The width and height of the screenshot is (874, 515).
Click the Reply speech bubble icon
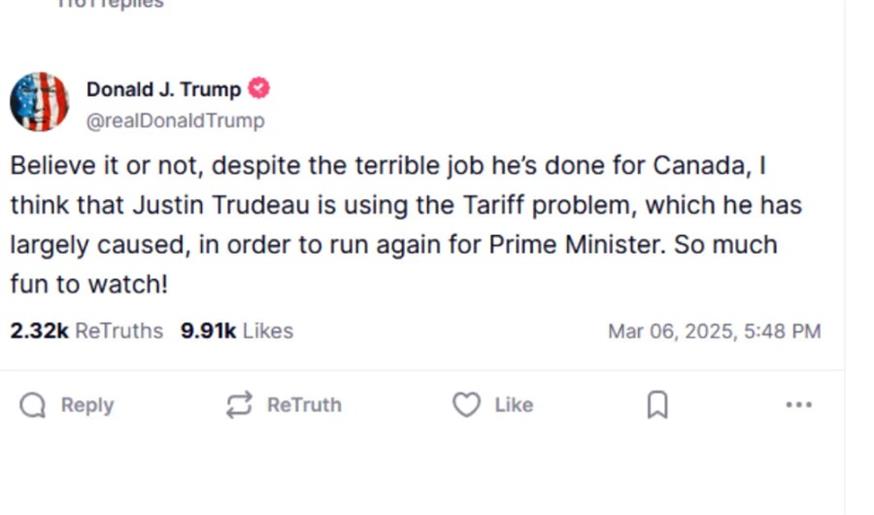(x=33, y=405)
